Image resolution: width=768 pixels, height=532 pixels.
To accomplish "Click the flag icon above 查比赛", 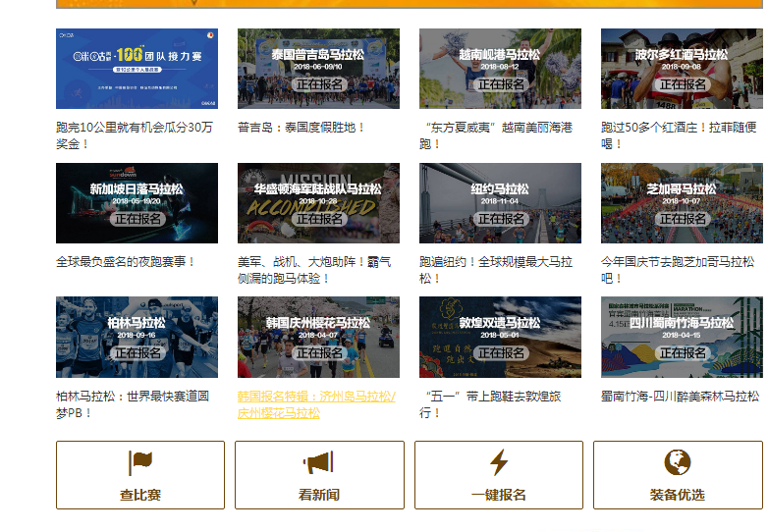I will [140, 463].
